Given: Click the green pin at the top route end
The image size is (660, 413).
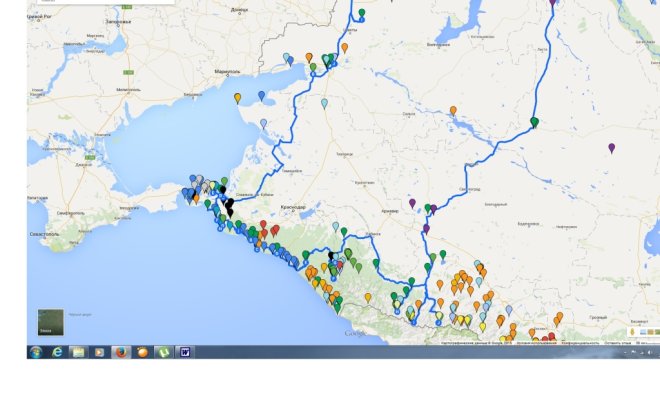Looking at the screenshot, I should point(362,13).
